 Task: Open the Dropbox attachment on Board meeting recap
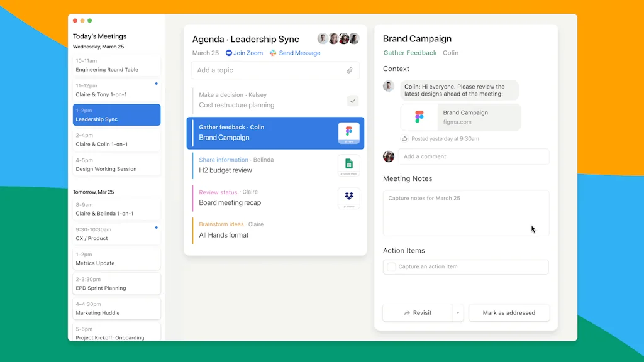click(x=348, y=198)
